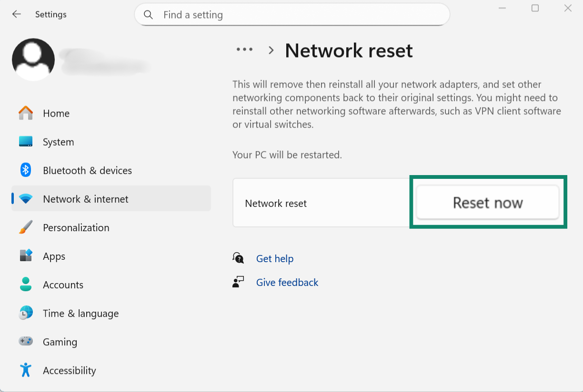The height and width of the screenshot is (392, 583).
Task: Click the breadcrumb chevron before Network reset
Action: 271,50
